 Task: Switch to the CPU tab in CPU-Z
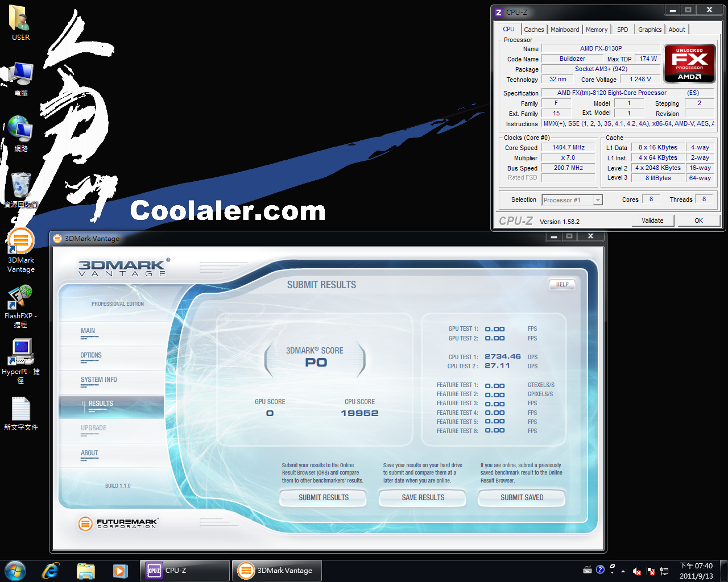(508, 29)
